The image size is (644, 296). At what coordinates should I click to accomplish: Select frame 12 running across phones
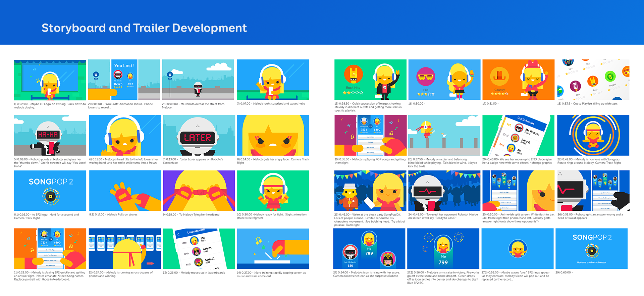click(x=125, y=249)
